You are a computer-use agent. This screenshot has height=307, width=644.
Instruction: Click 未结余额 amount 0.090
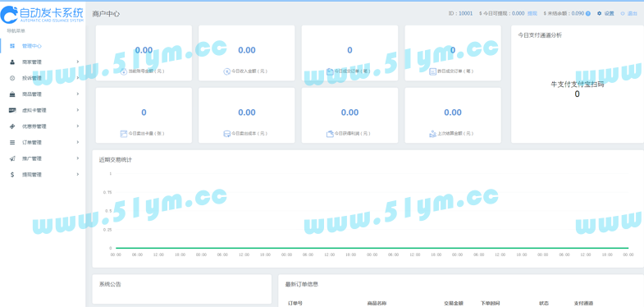[x=578, y=14]
